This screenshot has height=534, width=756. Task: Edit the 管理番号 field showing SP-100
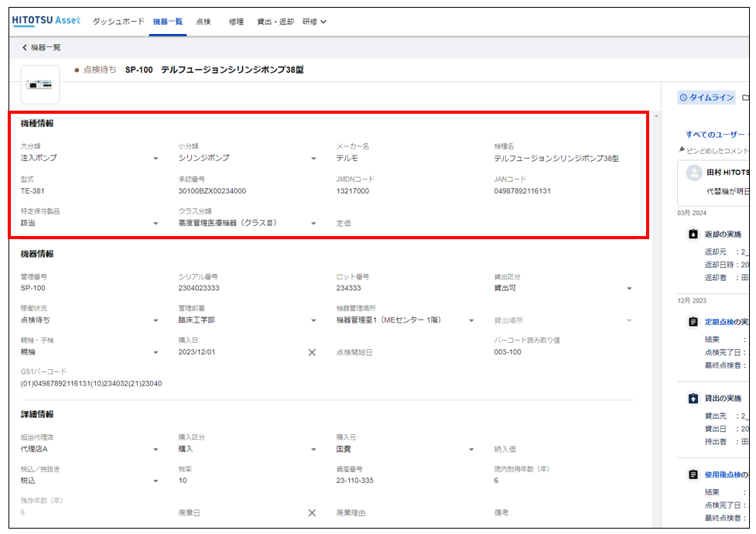[x=90, y=288]
